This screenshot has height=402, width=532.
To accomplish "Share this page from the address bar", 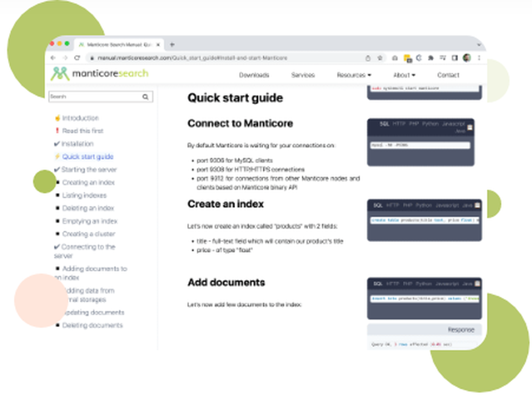I will 368,58.
